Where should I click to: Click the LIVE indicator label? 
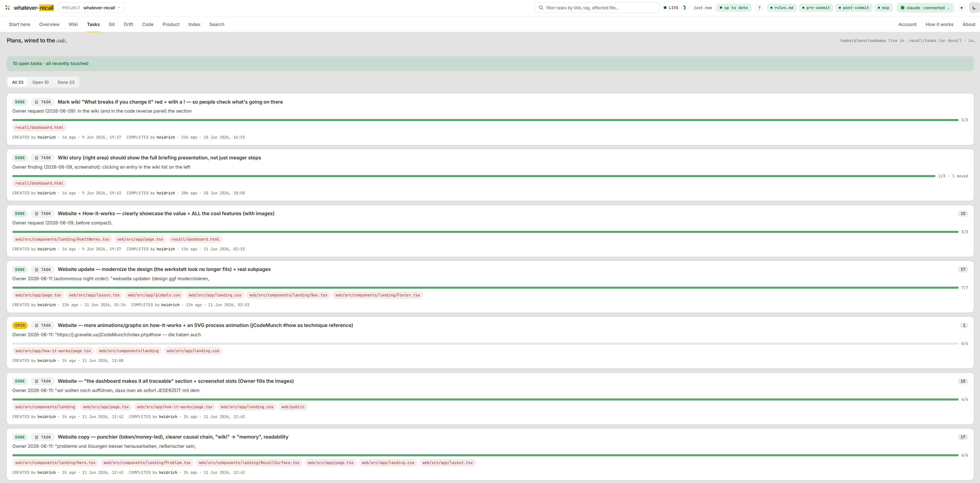click(x=673, y=8)
